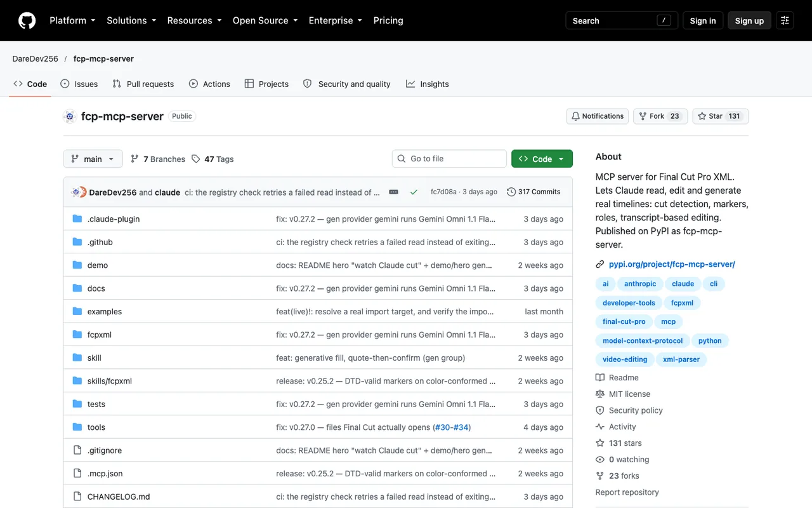
Task: Click the fork icon beside 23 forks
Action: tap(600, 476)
